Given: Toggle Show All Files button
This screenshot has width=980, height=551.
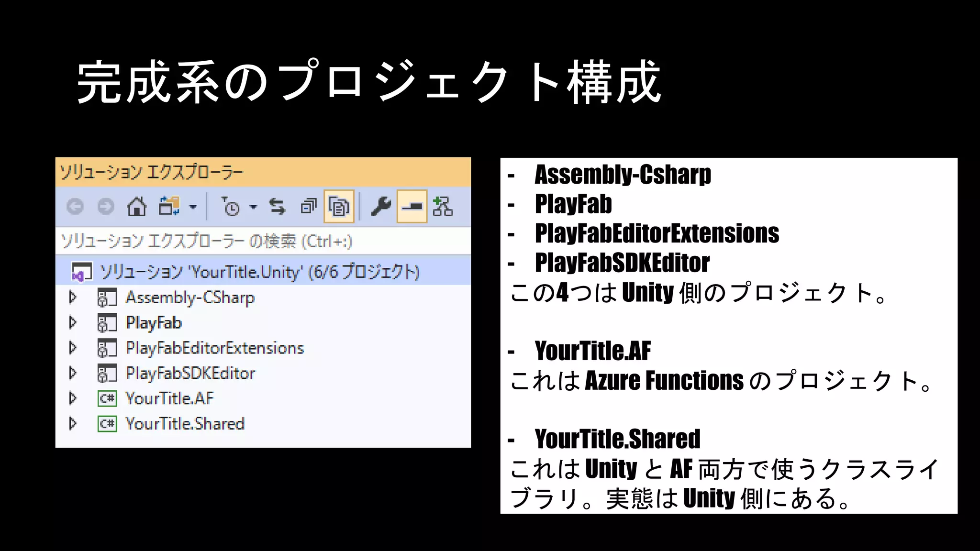Looking at the screenshot, I should 339,207.
